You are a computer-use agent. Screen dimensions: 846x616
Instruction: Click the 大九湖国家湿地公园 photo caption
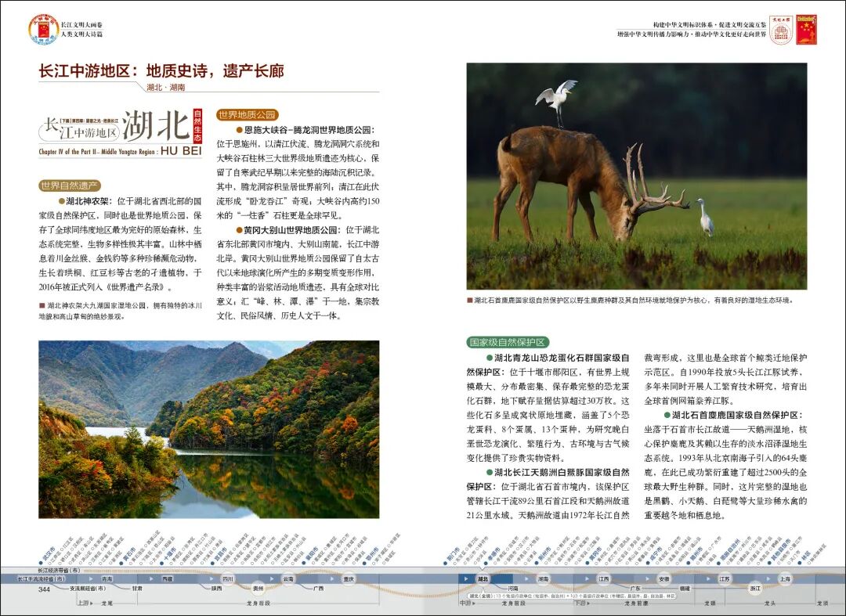point(121,311)
